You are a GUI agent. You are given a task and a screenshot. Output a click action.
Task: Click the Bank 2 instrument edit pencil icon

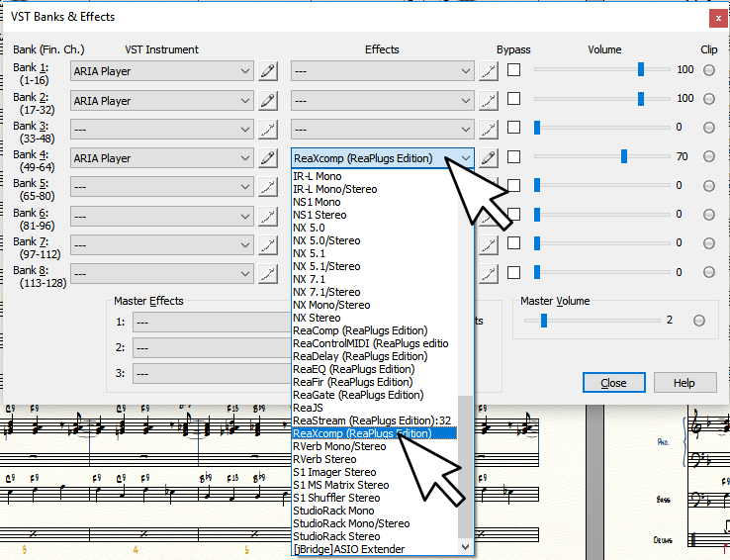(x=267, y=100)
